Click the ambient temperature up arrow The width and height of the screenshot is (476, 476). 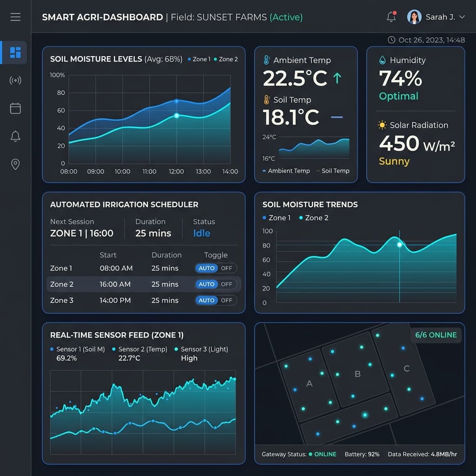click(x=337, y=78)
